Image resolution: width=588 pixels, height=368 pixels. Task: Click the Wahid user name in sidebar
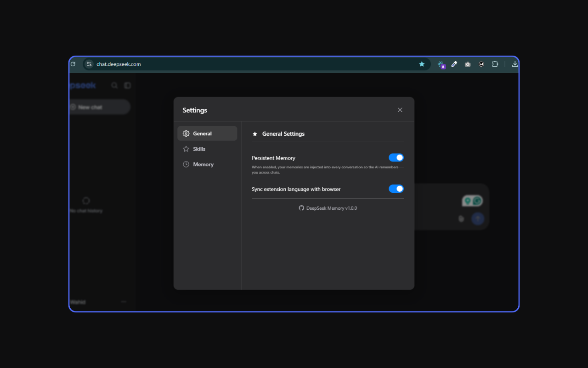click(78, 302)
